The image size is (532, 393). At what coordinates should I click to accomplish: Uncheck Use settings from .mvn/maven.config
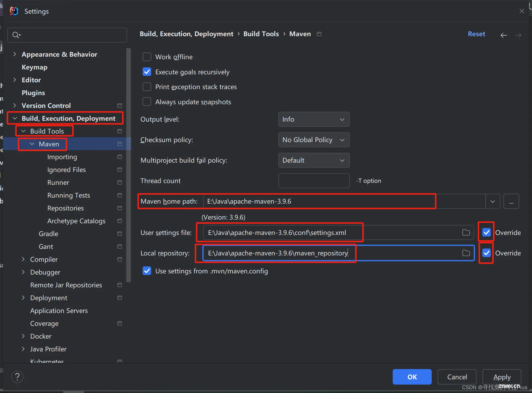coord(147,271)
